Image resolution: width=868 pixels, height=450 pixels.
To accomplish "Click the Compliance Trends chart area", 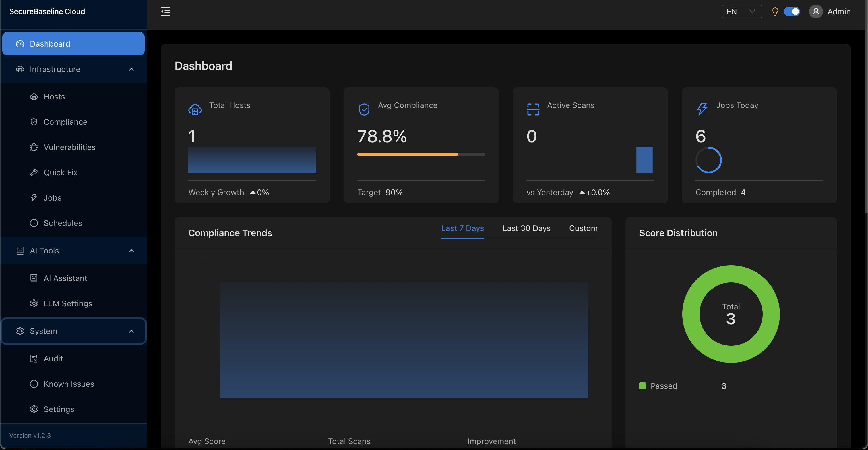I will [x=404, y=340].
